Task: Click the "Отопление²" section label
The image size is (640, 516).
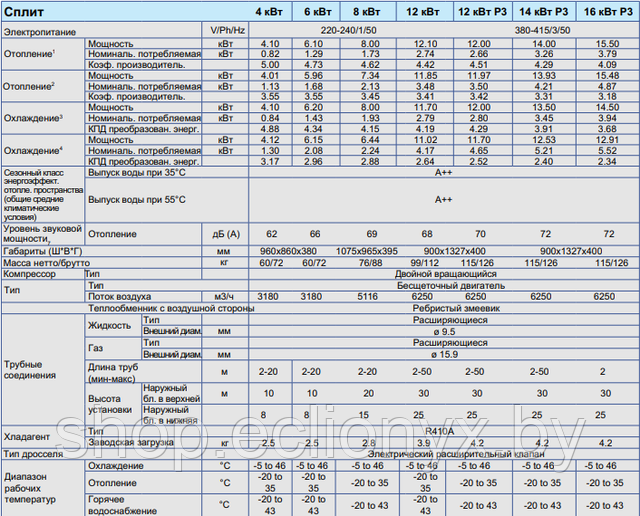Action: click(29, 87)
